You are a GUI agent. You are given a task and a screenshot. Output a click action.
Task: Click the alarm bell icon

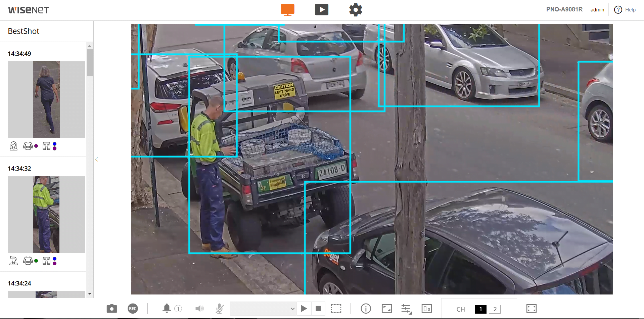coord(167,308)
